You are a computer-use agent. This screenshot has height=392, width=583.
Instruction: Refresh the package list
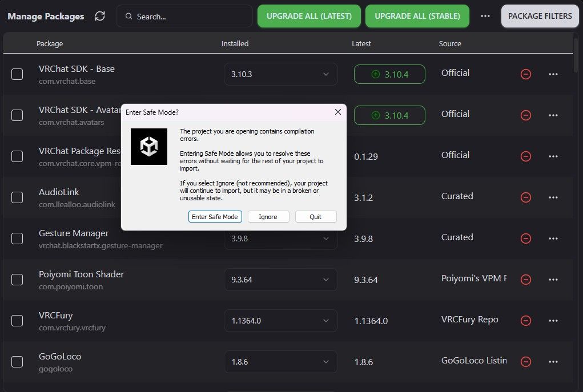pyautogui.click(x=100, y=16)
